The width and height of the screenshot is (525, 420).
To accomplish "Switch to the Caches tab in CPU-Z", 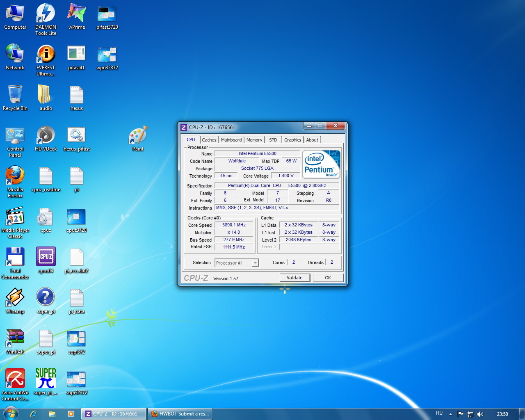I will click(x=209, y=140).
